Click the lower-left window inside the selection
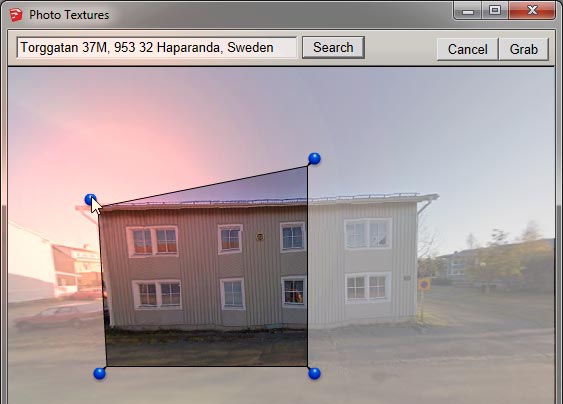This screenshot has width=563, height=404. [x=157, y=294]
